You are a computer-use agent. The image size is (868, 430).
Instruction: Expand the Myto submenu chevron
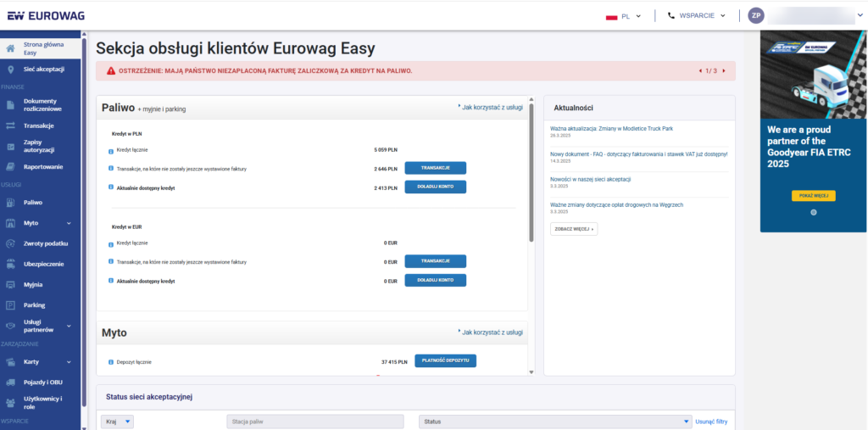70,223
